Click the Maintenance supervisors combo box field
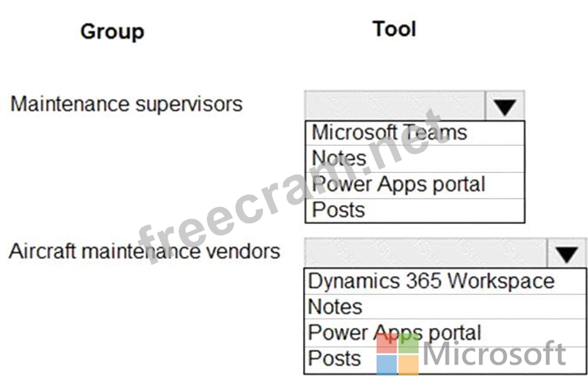This screenshot has width=588, height=379. [x=395, y=106]
